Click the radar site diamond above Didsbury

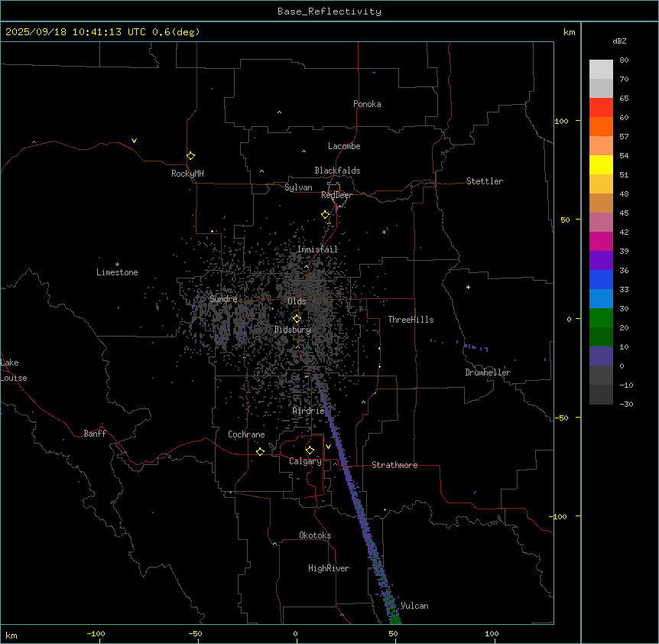[x=297, y=318]
